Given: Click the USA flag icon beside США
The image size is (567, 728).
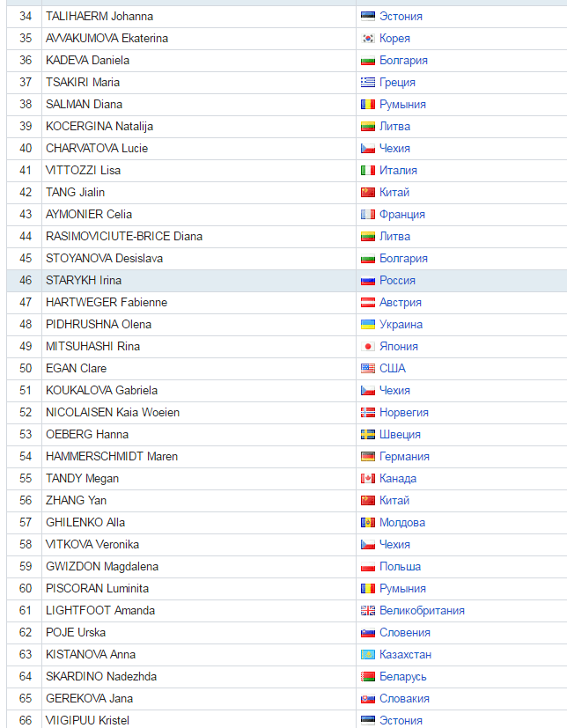Looking at the screenshot, I should [368, 369].
